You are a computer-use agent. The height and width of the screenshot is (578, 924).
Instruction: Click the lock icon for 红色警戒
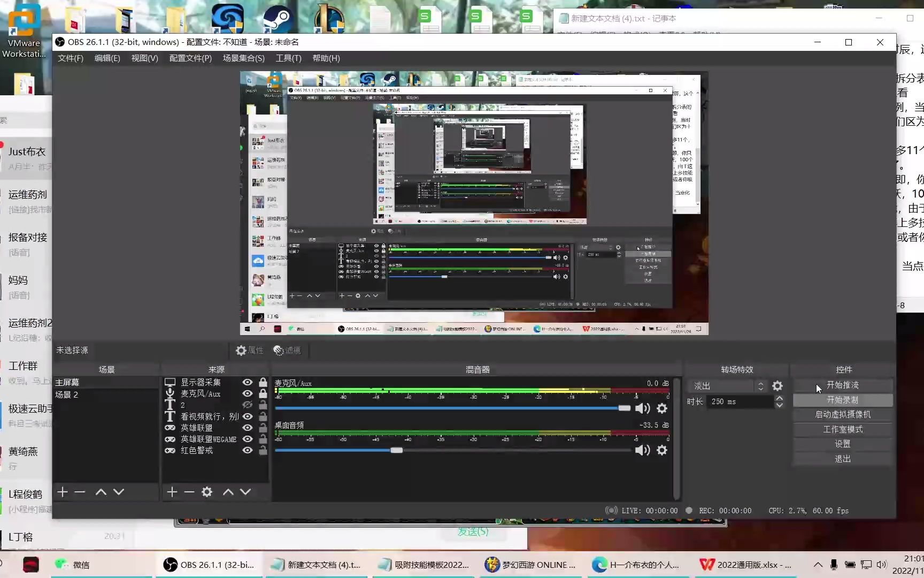pyautogui.click(x=263, y=450)
